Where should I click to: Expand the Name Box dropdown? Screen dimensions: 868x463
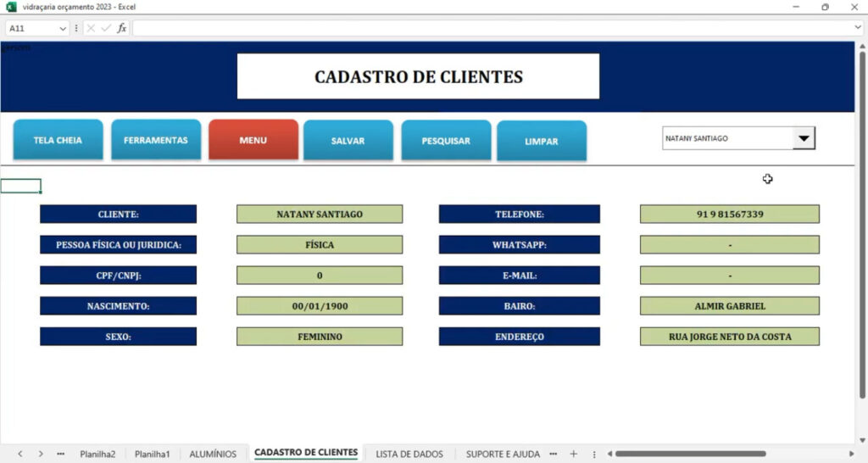coord(63,28)
